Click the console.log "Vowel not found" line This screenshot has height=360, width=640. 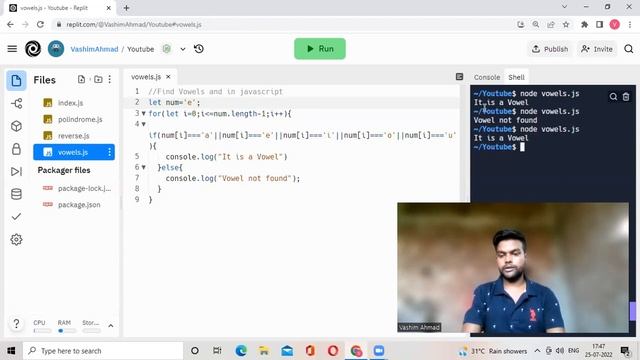click(233, 178)
